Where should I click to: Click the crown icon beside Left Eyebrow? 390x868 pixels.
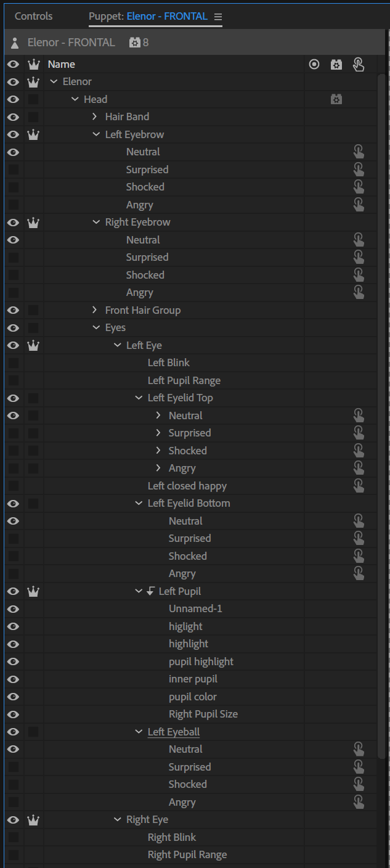click(33, 134)
